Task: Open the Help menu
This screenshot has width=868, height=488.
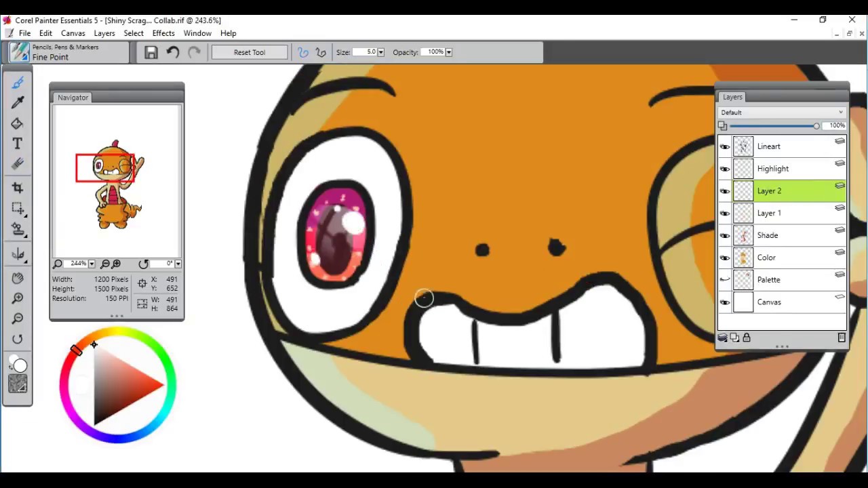Action: 228,33
